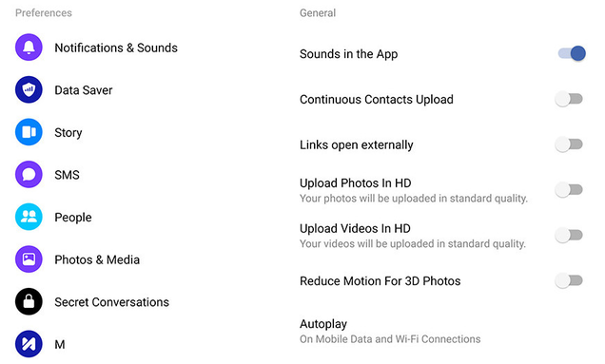Screen dimensions: 605x364
Task: Select the Data Saver menu label
Action: (84, 90)
